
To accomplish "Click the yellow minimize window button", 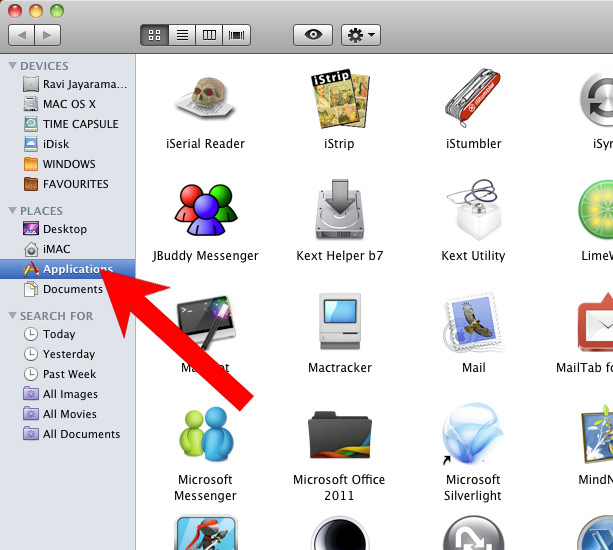I will pos(36,11).
